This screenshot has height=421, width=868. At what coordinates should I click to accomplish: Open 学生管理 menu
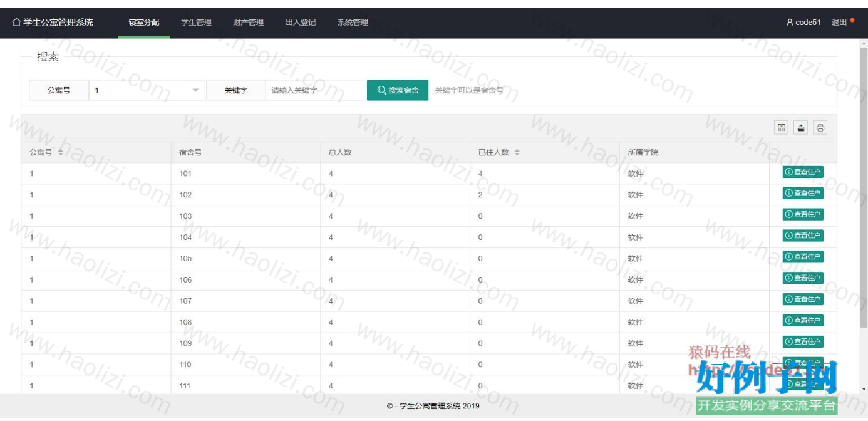pyautogui.click(x=196, y=23)
